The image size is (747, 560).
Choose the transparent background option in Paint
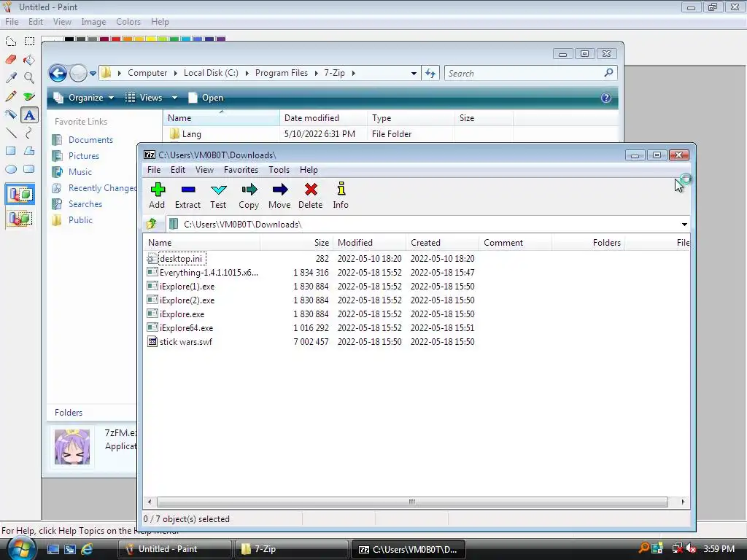click(20, 219)
